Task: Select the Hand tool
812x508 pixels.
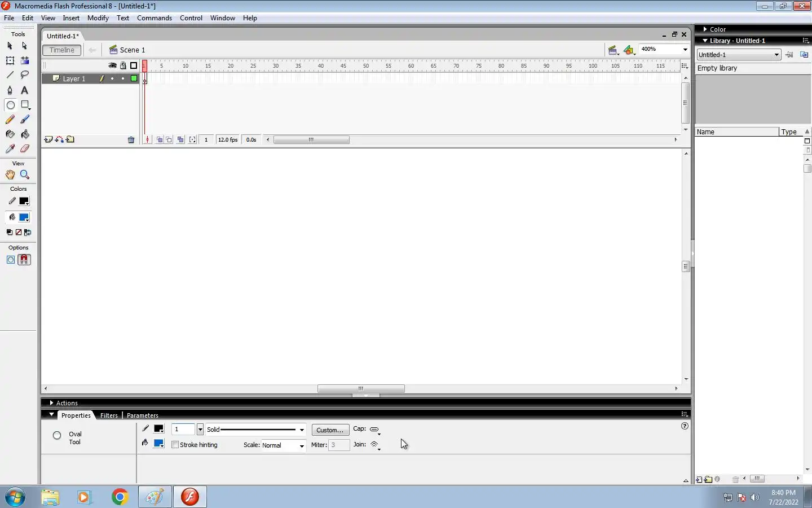Action: (x=10, y=175)
